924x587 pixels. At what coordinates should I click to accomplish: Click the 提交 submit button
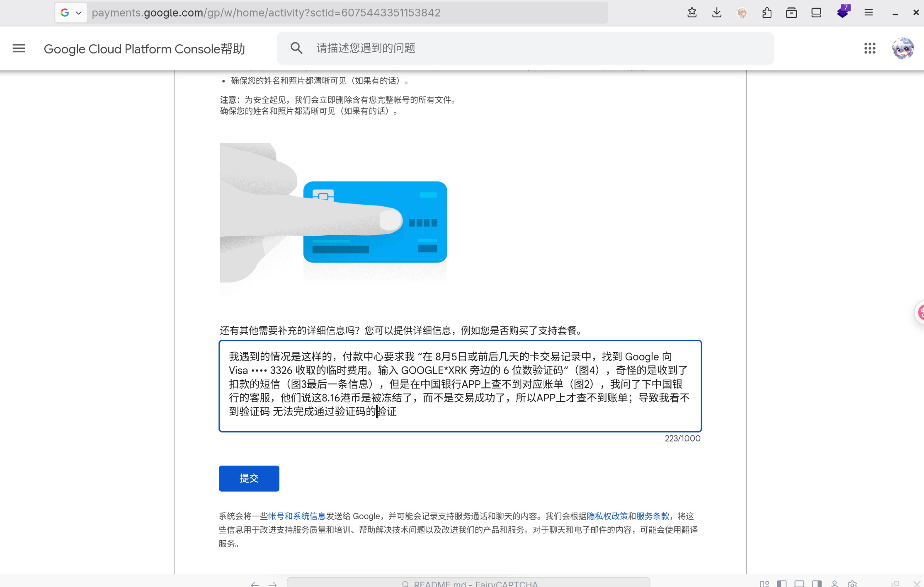coord(249,478)
